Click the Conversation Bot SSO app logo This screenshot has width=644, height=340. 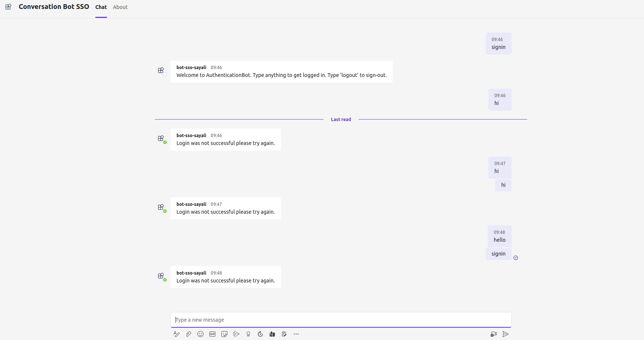coord(8,7)
